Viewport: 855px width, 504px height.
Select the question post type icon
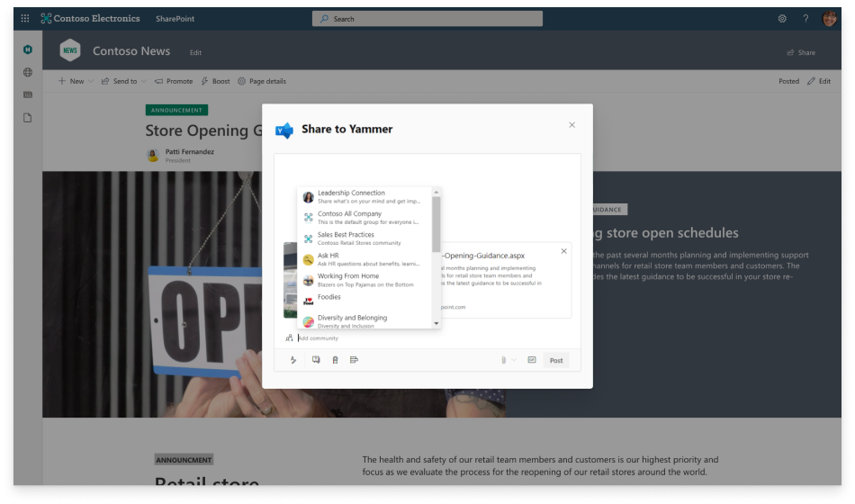click(316, 360)
